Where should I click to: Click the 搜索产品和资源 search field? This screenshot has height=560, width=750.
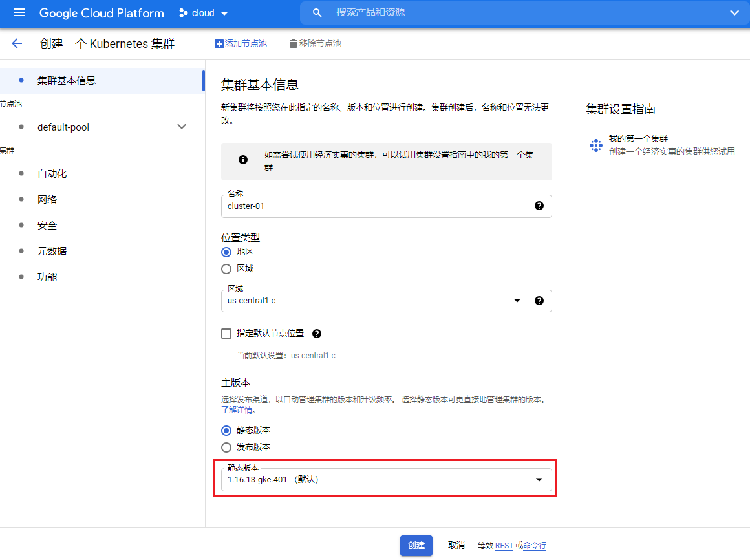(x=526, y=12)
